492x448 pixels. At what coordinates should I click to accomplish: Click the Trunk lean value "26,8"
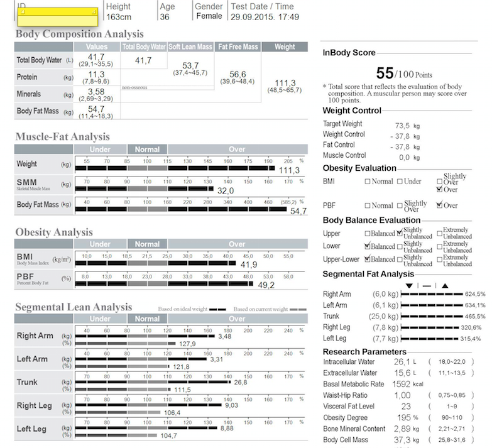tap(241, 383)
